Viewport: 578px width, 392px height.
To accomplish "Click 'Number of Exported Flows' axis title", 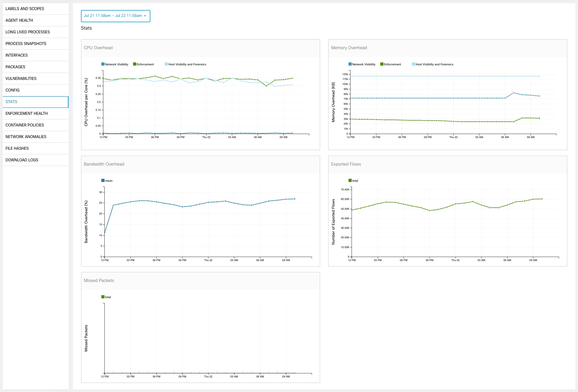I will pos(333,222).
